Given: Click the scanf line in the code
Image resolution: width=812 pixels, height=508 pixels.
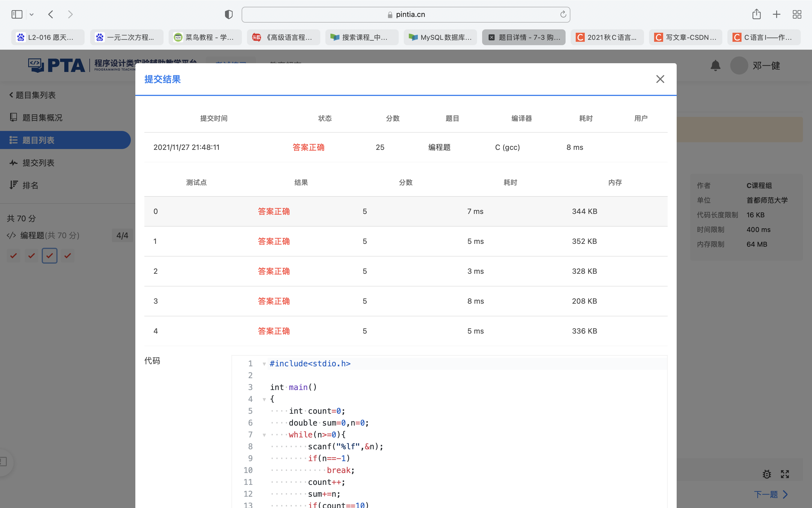Looking at the screenshot, I should pos(346,446).
